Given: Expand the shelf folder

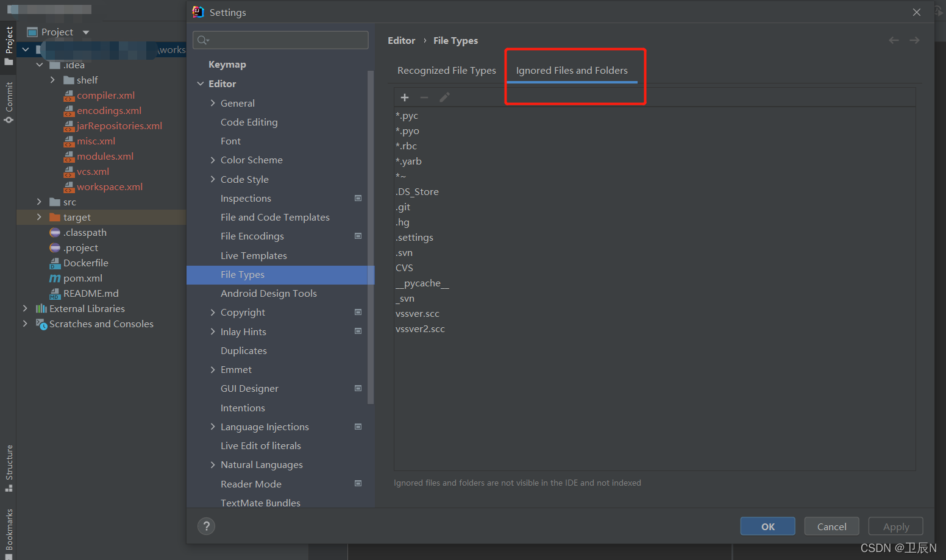Looking at the screenshot, I should point(53,80).
